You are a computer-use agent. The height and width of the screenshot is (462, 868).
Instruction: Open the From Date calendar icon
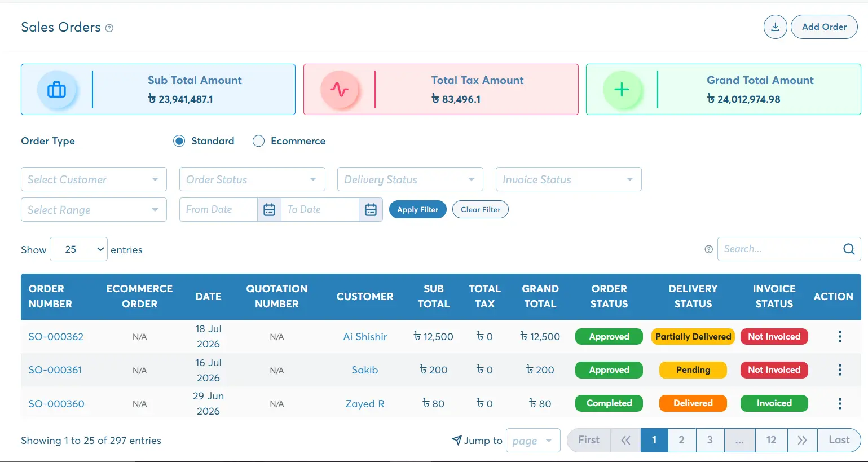269,209
